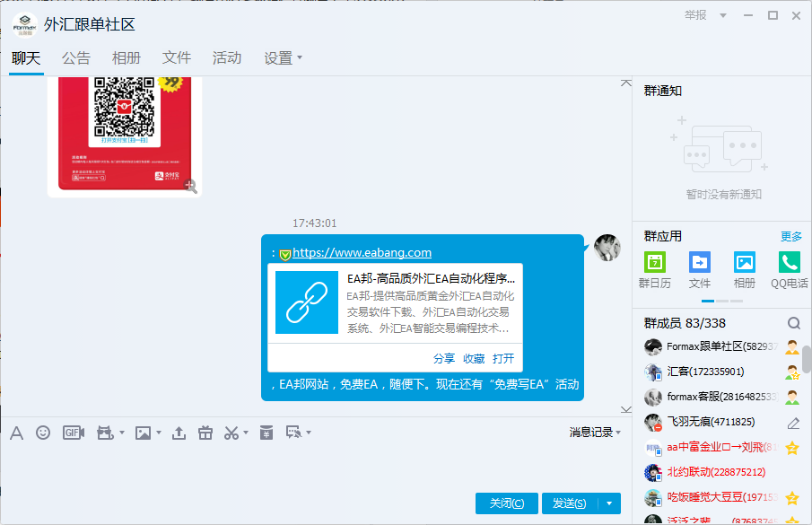Image resolution: width=812 pixels, height=525 pixels.
Task: Open the 消息记录 message history dropdown
Action: click(x=595, y=433)
